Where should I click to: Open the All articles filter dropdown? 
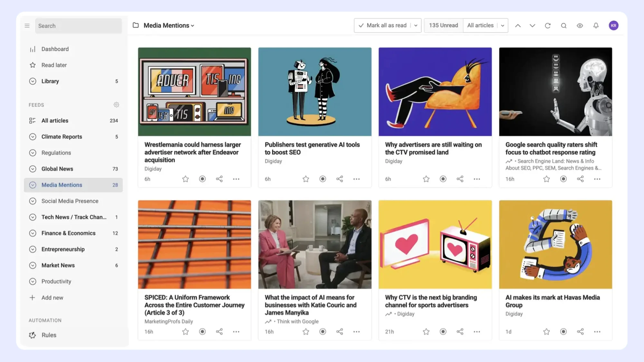(486, 25)
